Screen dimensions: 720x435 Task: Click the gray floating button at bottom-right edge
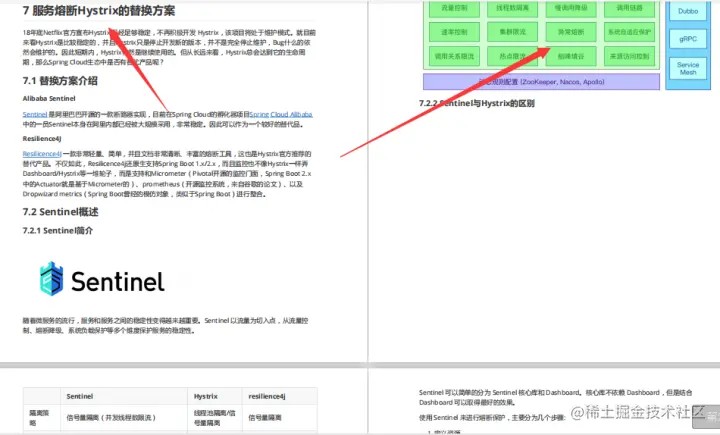pos(708,416)
